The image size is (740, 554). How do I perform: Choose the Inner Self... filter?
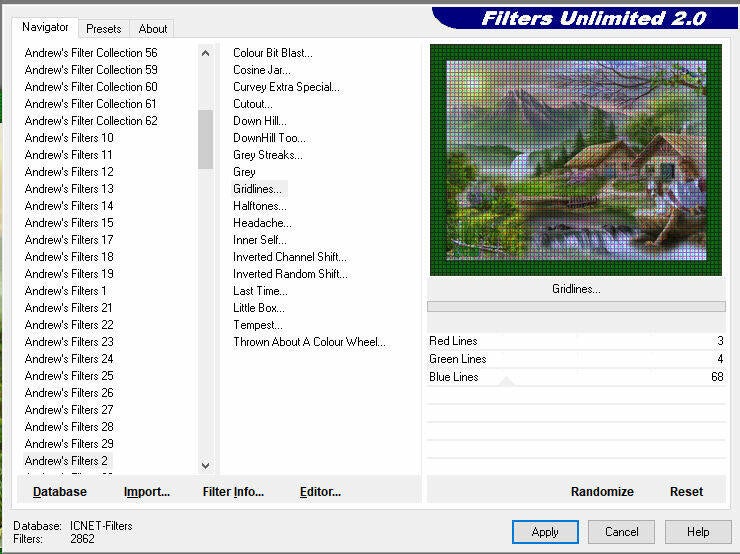pyautogui.click(x=260, y=240)
